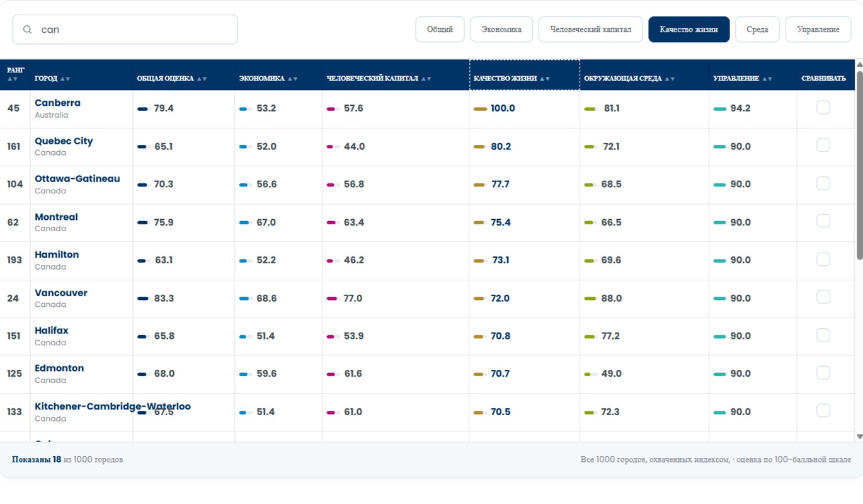Follow the Quebec City link
The height and width of the screenshot is (504, 863).
point(64,141)
